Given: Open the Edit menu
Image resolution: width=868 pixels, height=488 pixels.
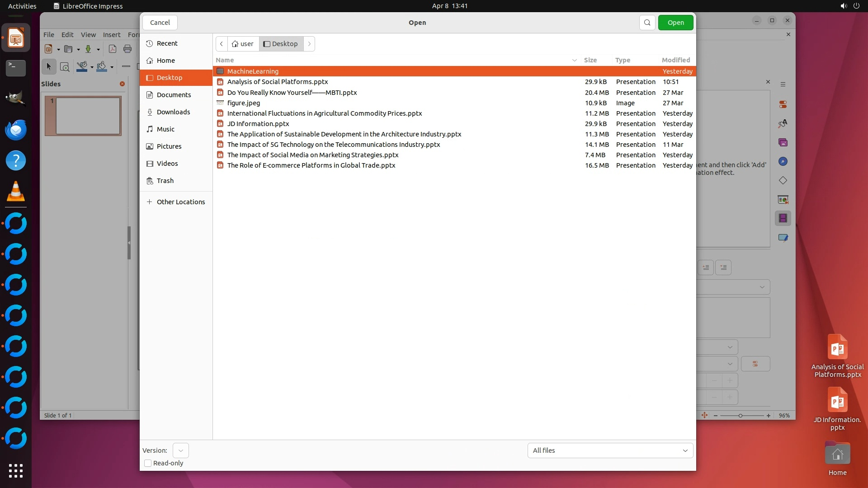Looking at the screenshot, I should pyautogui.click(x=67, y=35).
